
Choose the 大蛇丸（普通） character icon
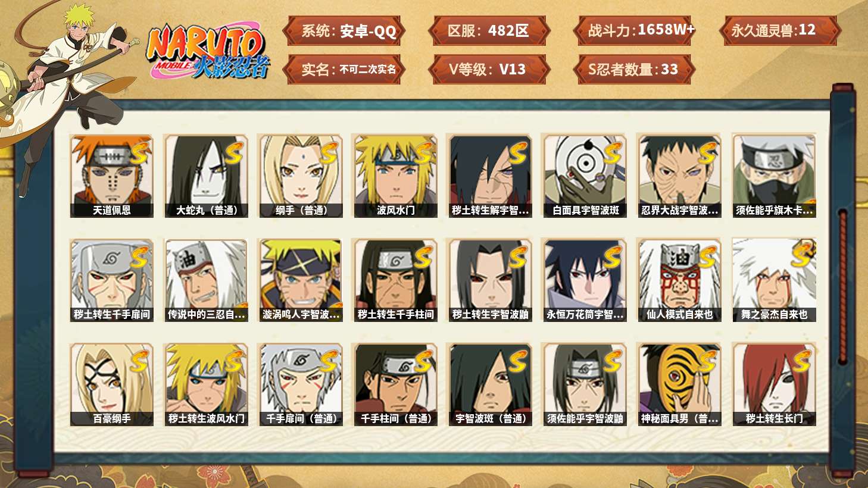click(x=206, y=176)
